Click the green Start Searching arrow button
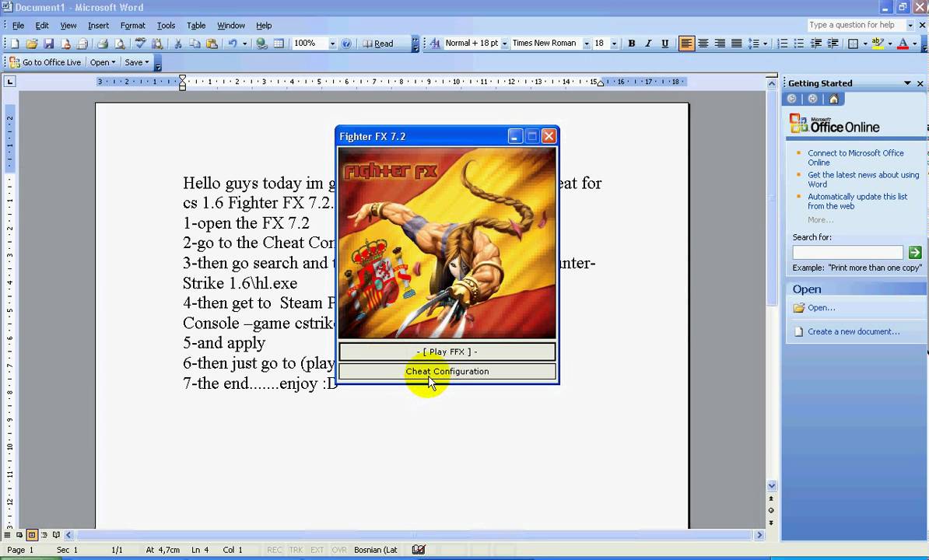Viewport: 929px width, 560px height. [915, 252]
